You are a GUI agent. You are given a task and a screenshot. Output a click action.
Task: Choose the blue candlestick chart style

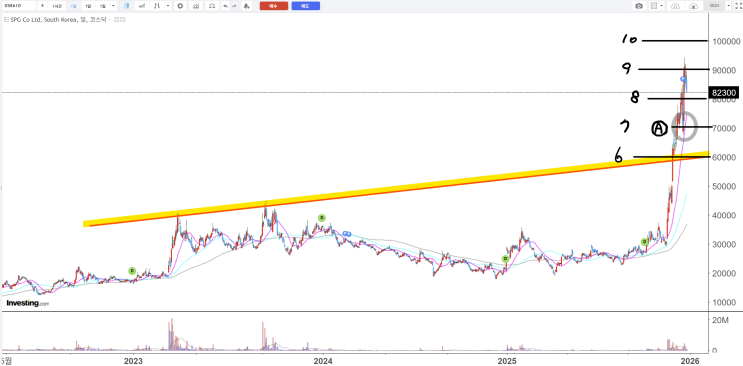coord(127,6)
